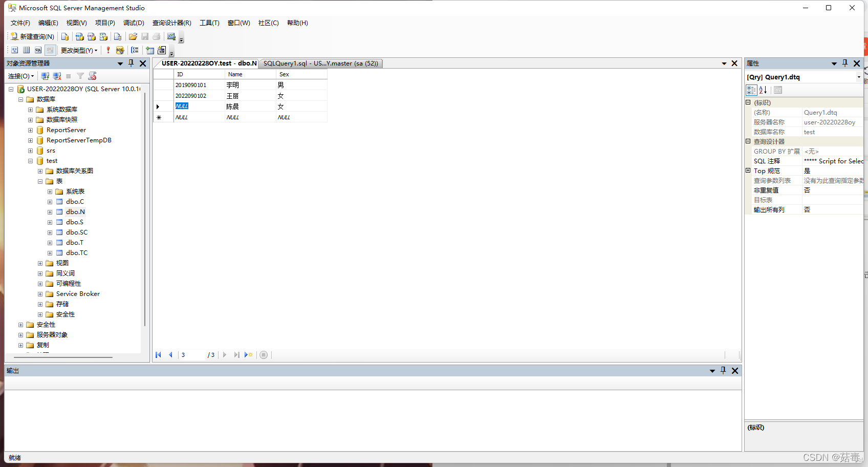Open 编辑(E) menu
Image resolution: width=868 pixels, height=467 pixels.
[48, 23]
